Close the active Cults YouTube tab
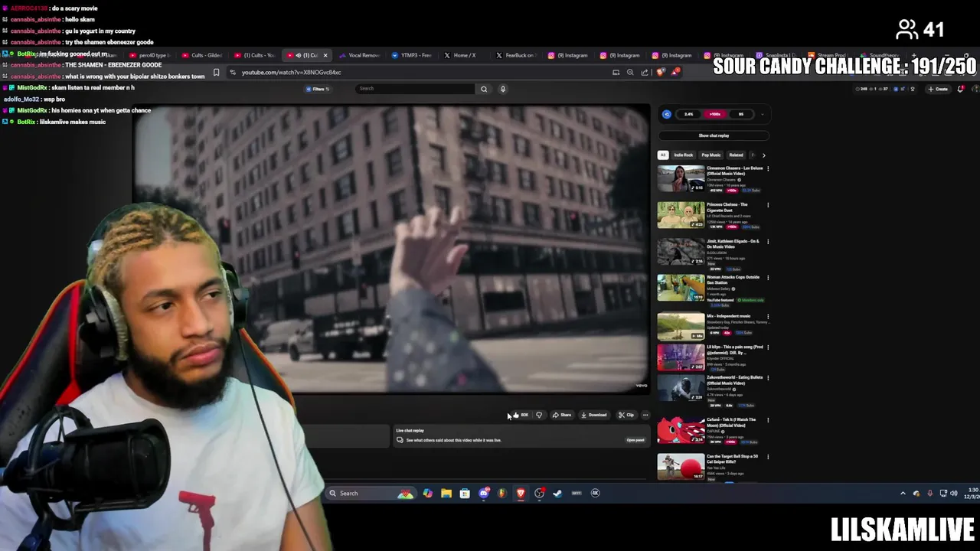The width and height of the screenshot is (980, 551). click(325, 55)
